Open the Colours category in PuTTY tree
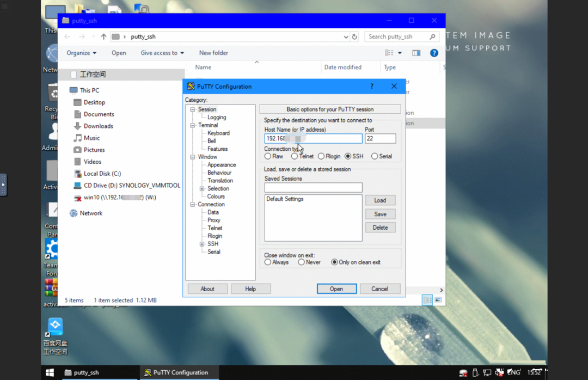 [x=216, y=197]
